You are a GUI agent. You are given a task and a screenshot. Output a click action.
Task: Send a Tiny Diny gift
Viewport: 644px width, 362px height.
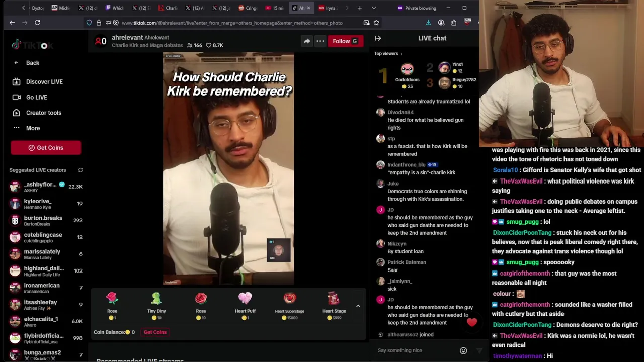pyautogui.click(x=156, y=306)
